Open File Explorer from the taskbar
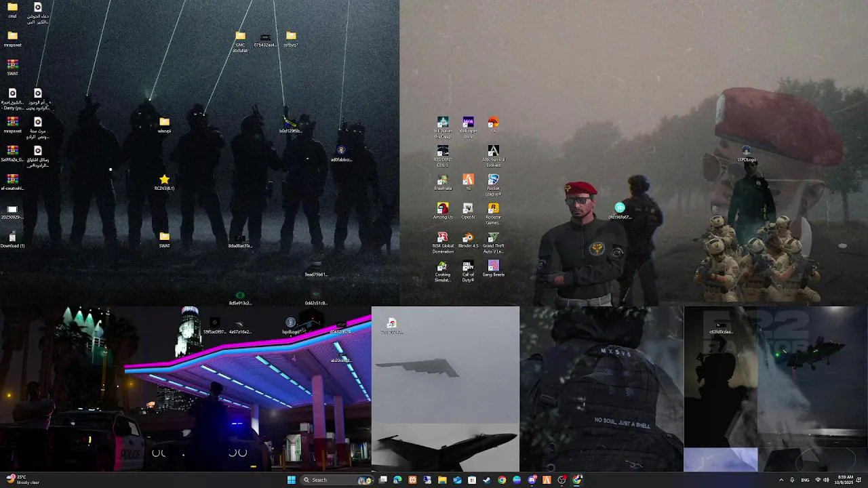The width and height of the screenshot is (868, 488). pyautogui.click(x=442, y=480)
